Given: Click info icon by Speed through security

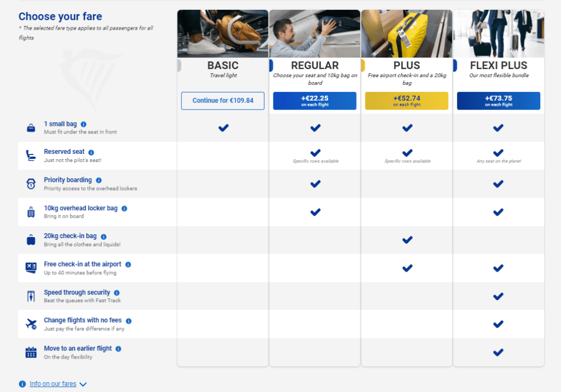Looking at the screenshot, I should point(117,292).
